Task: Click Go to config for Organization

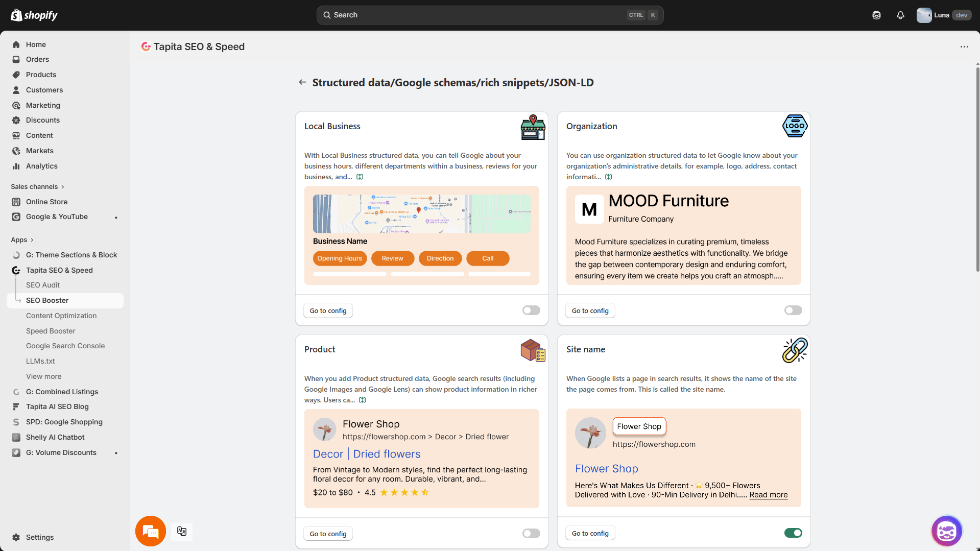Action: click(x=590, y=310)
